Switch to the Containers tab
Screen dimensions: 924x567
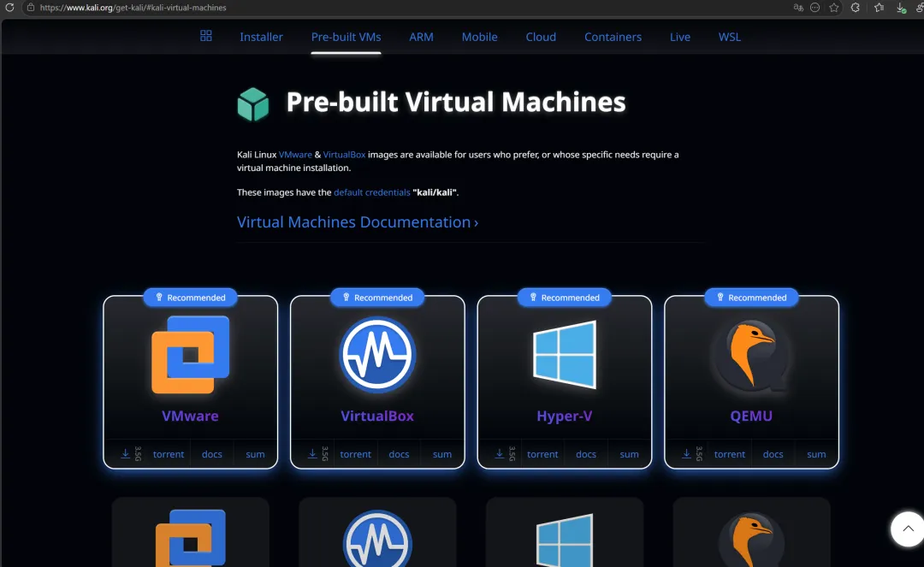[x=613, y=37]
